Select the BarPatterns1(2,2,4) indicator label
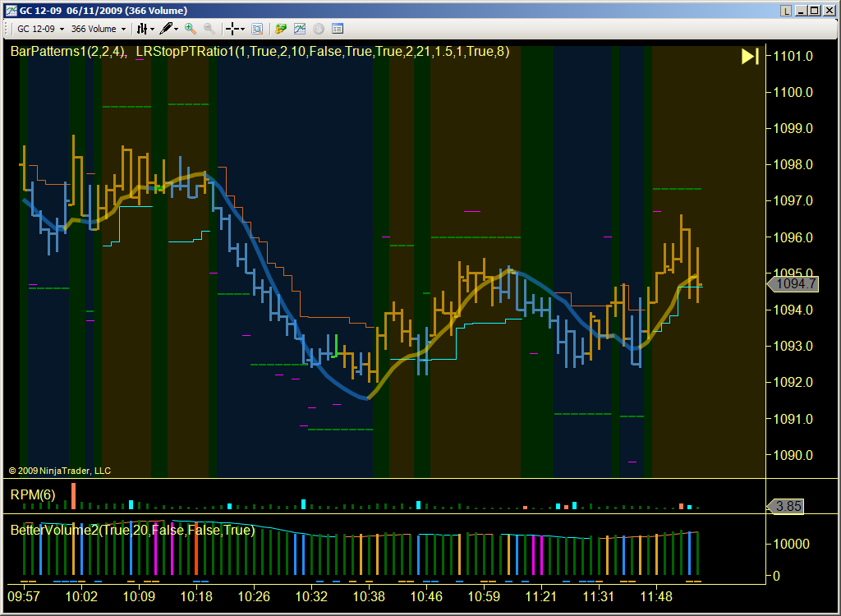 pos(67,52)
